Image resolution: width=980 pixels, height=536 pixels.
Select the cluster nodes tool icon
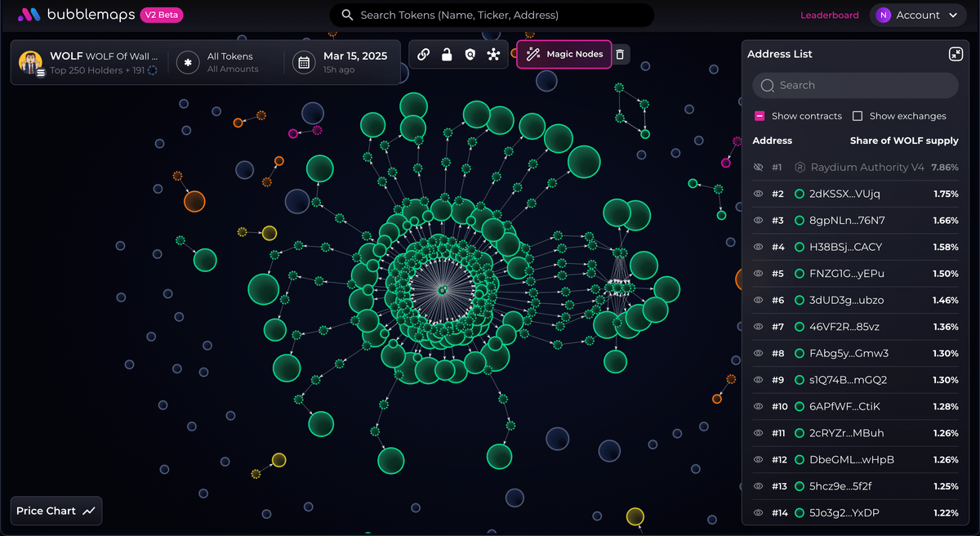492,54
